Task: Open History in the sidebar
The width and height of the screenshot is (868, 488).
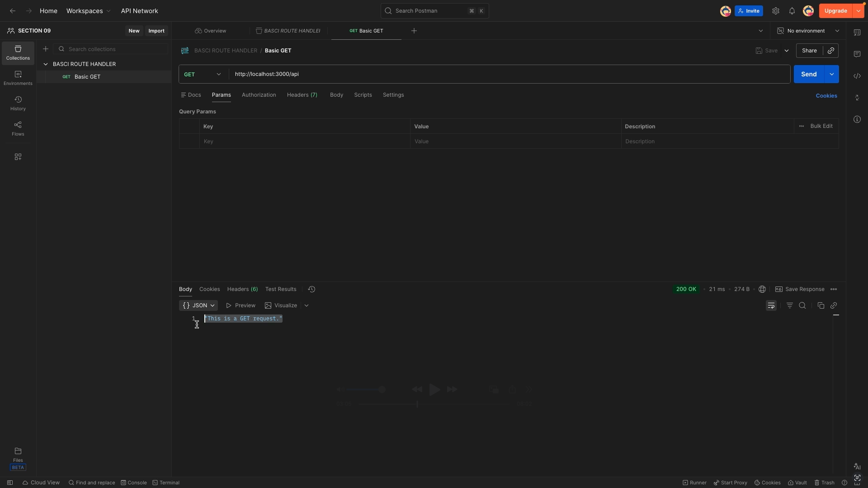Action: [x=18, y=103]
